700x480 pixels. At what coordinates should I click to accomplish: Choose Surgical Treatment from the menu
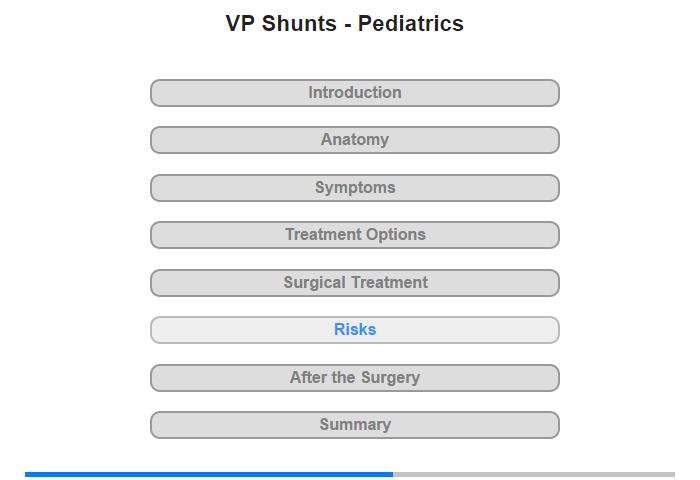[x=355, y=283]
